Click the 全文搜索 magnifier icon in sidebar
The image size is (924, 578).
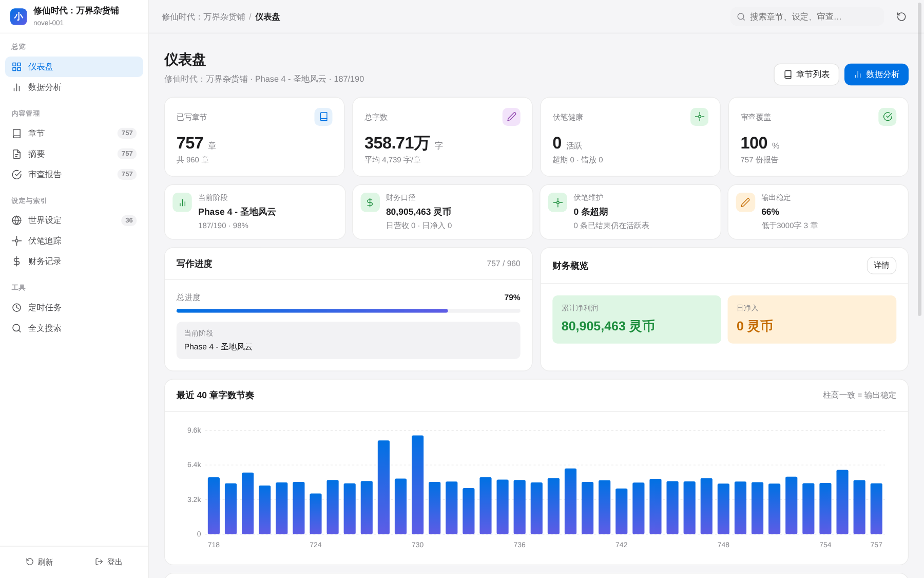click(16, 328)
